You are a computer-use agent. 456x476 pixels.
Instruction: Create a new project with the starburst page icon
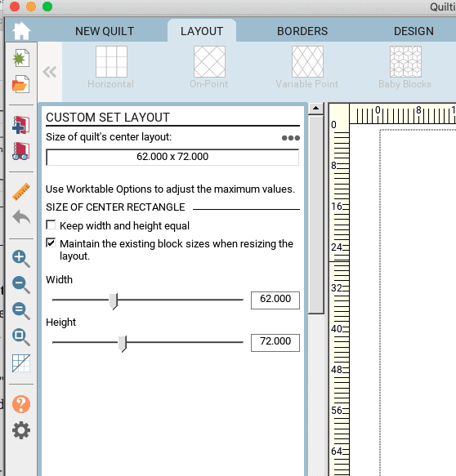point(21,58)
